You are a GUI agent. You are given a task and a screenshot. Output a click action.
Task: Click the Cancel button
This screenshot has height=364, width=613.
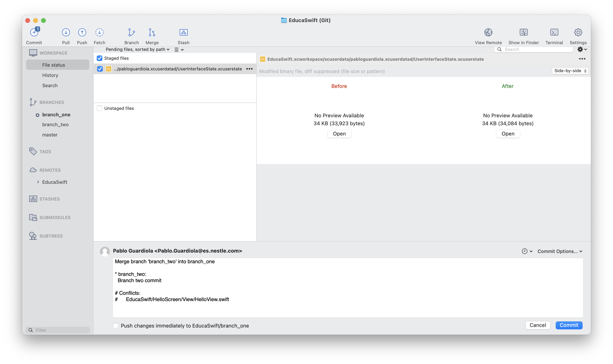[538, 325]
